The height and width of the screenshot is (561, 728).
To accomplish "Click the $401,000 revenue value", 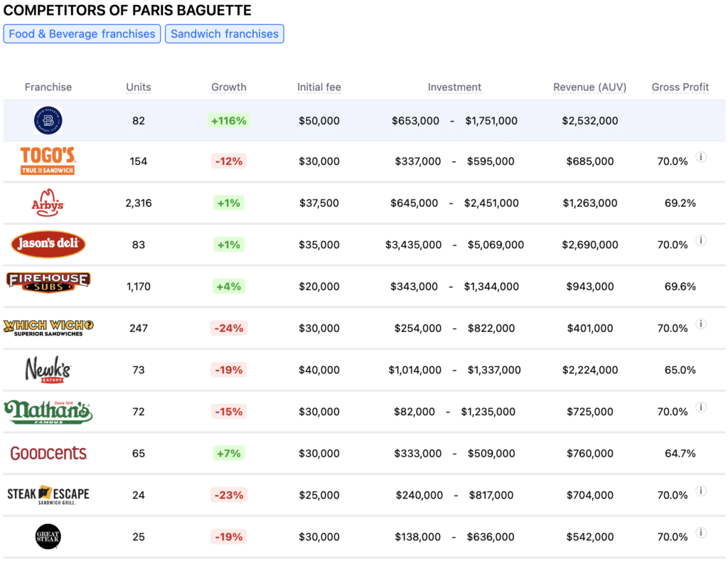I will [x=589, y=328].
